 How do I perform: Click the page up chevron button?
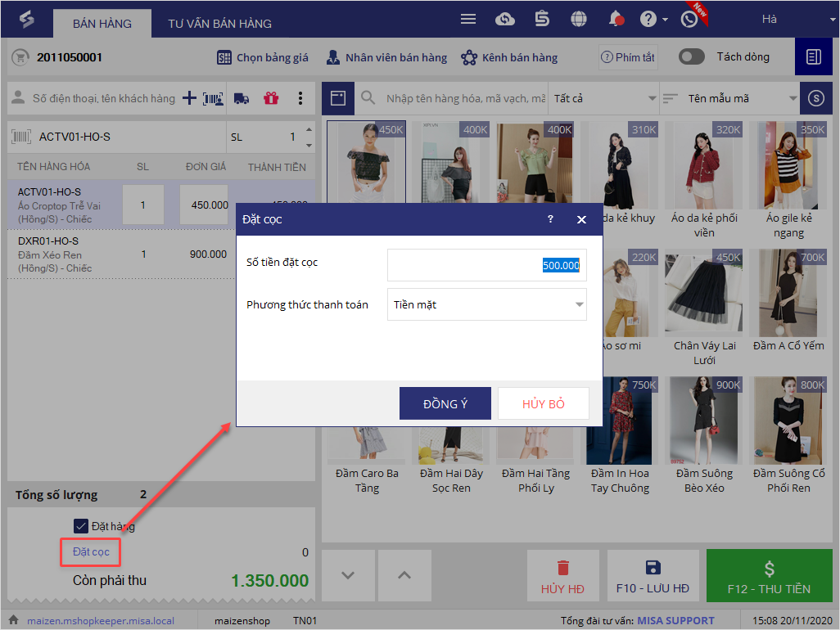404,575
